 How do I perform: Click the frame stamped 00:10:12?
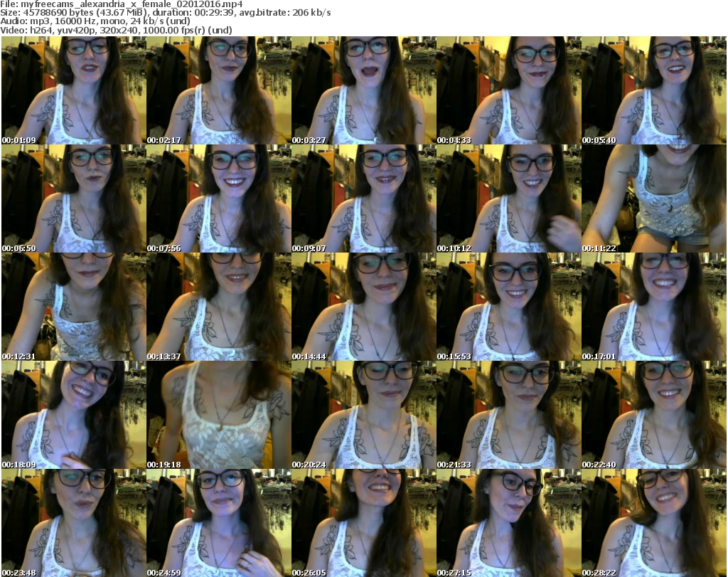click(x=508, y=198)
